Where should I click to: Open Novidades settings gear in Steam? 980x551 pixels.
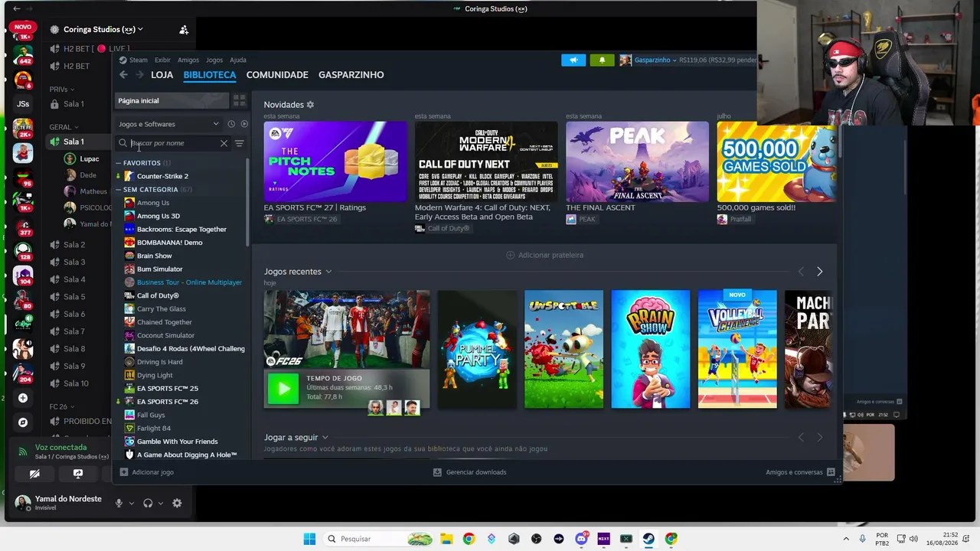(310, 104)
